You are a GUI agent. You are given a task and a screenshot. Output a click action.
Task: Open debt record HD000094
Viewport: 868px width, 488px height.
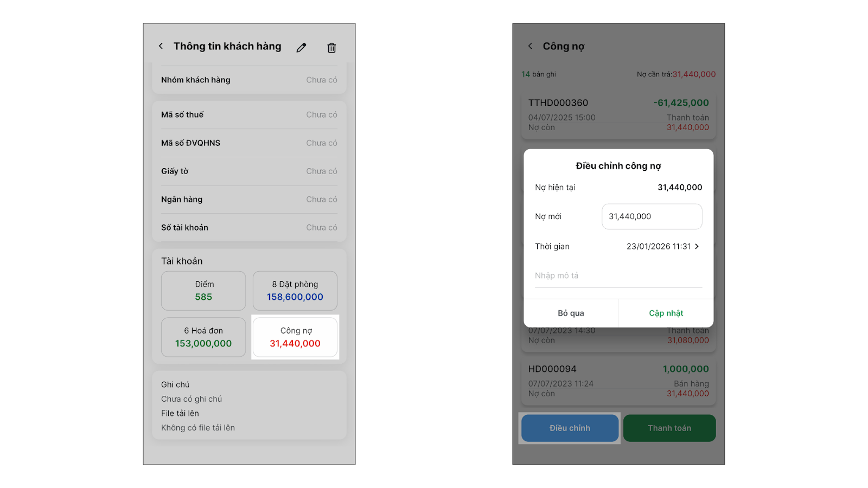click(x=618, y=381)
